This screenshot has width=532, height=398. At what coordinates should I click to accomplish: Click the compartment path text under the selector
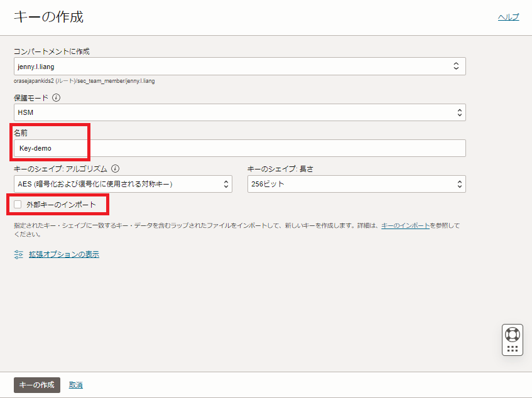pos(84,81)
